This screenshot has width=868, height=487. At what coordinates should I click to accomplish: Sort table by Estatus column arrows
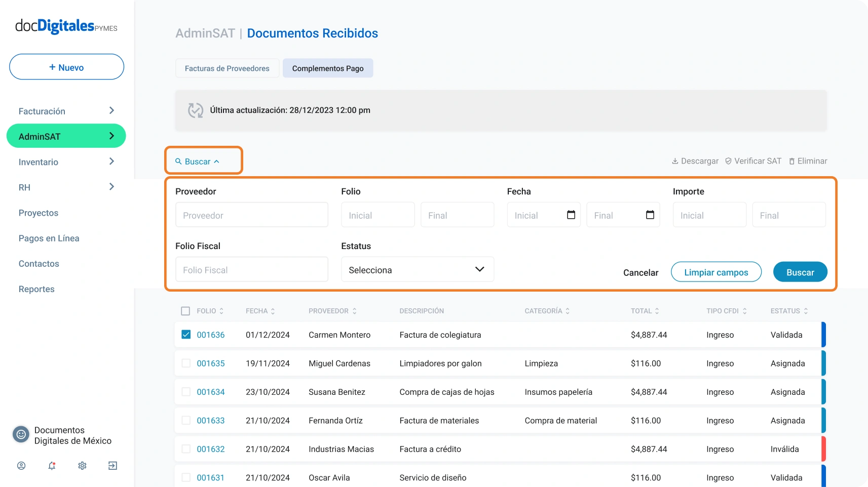[x=806, y=311]
